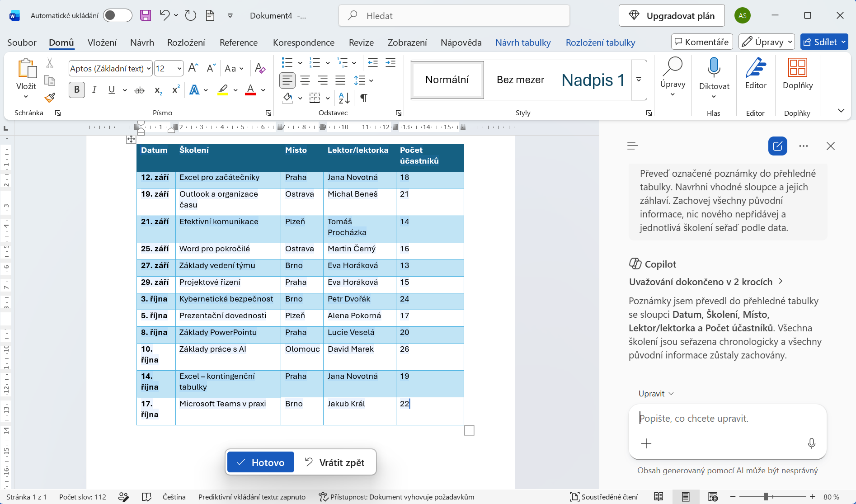
Task: Click the Cut scissors icon
Action: pos(50,63)
